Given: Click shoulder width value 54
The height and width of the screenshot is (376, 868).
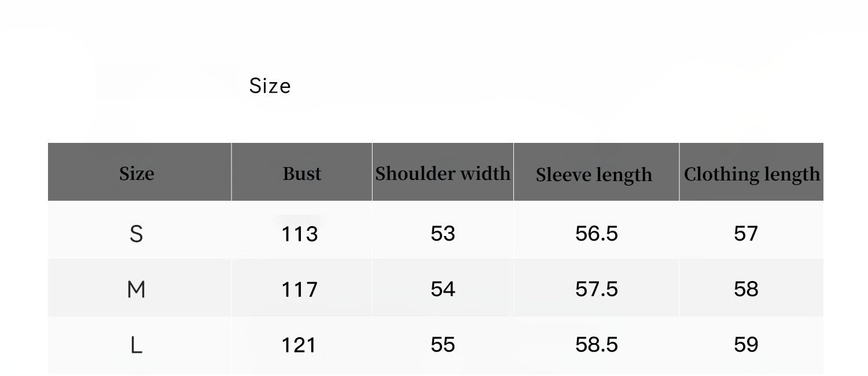Looking at the screenshot, I should coord(443,289).
